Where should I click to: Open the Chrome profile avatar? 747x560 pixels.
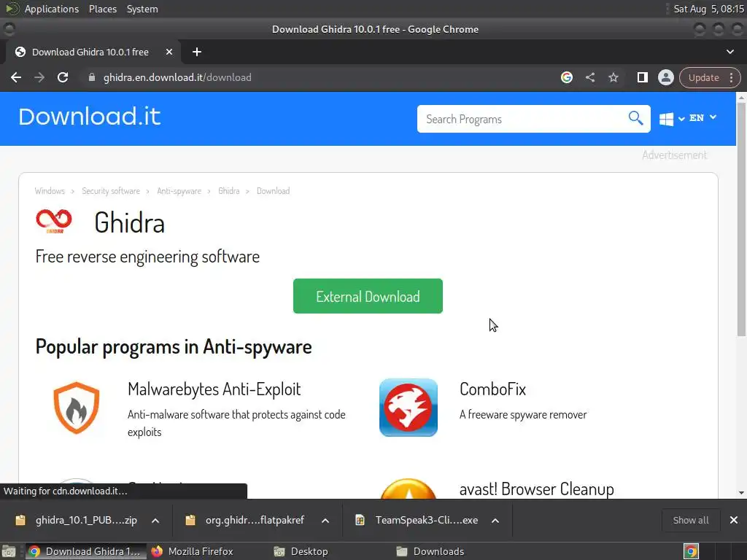coord(665,77)
